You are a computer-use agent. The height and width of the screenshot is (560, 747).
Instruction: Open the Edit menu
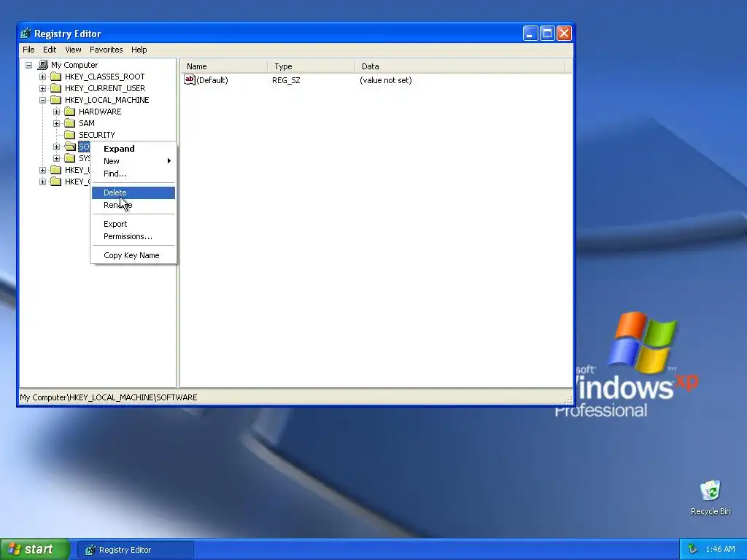(x=50, y=50)
